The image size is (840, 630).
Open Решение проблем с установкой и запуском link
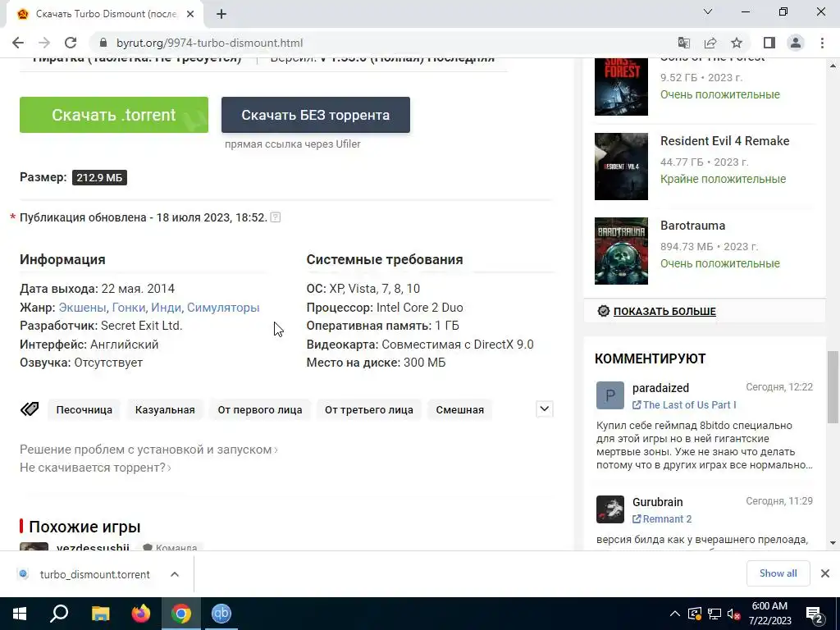click(x=148, y=450)
